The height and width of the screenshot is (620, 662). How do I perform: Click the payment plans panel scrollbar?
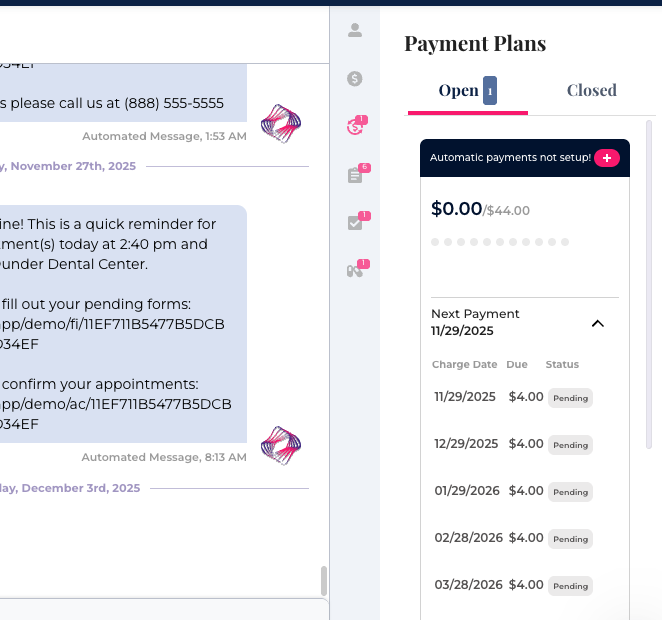click(650, 290)
